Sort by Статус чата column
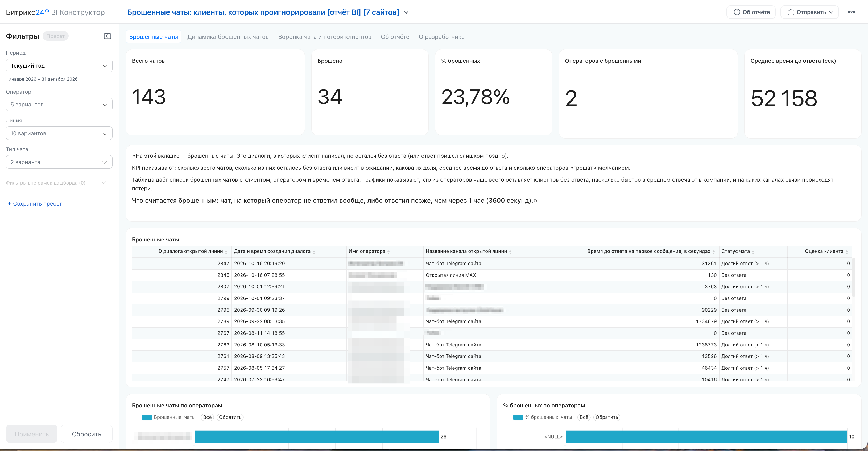 pos(753,252)
